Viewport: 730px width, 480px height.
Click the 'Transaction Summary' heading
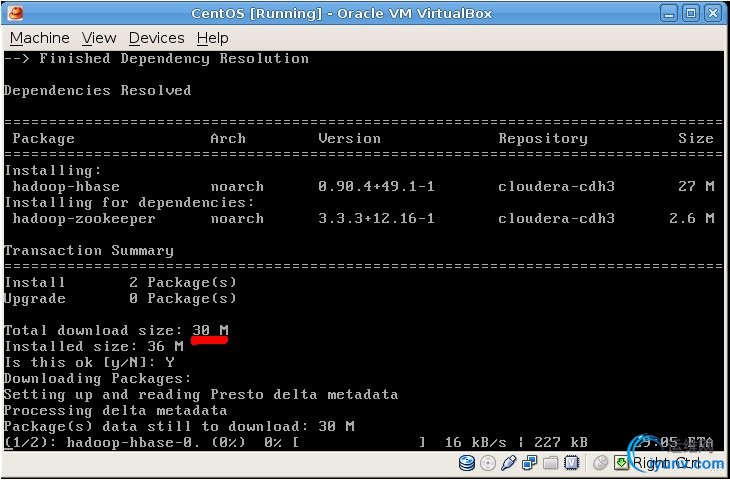[88, 250]
